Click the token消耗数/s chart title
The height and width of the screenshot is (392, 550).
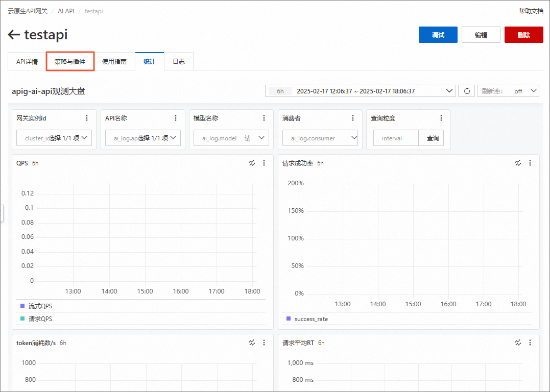36,343
